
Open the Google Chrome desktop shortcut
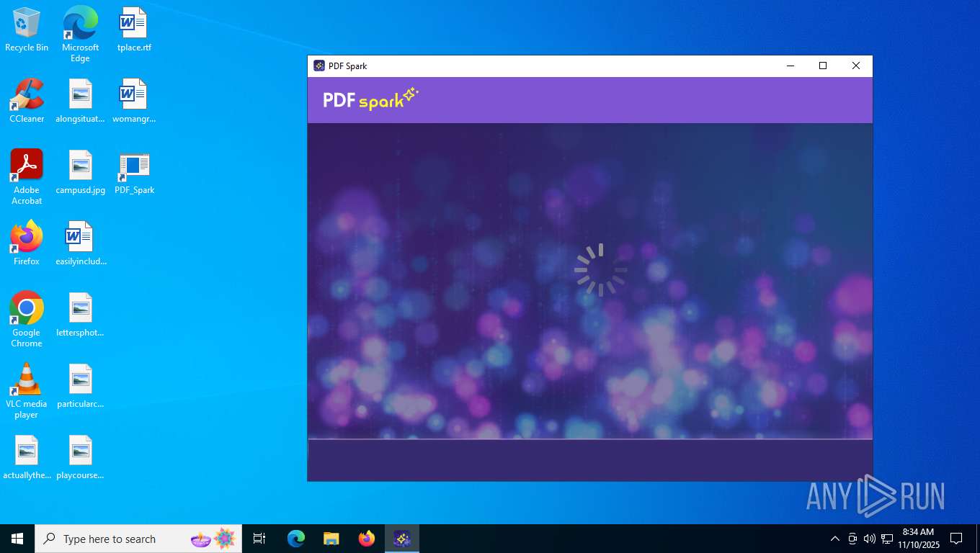click(x=27, y=320)
